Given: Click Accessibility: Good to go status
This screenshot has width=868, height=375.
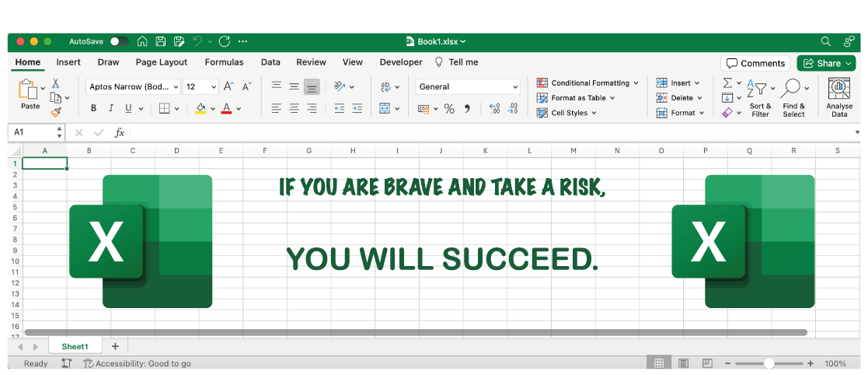Looking at the screenshot, I should tap(138, 364).
